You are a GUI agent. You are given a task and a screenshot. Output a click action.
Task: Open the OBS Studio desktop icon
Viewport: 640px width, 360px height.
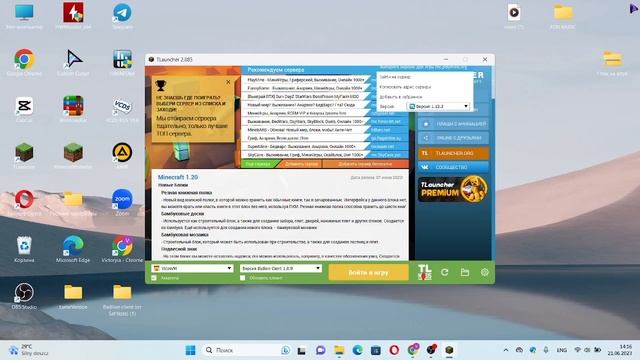(24, 296)
